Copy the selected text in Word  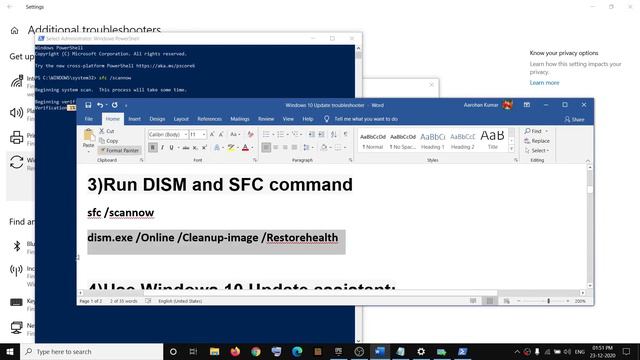(x=109, y=140)
